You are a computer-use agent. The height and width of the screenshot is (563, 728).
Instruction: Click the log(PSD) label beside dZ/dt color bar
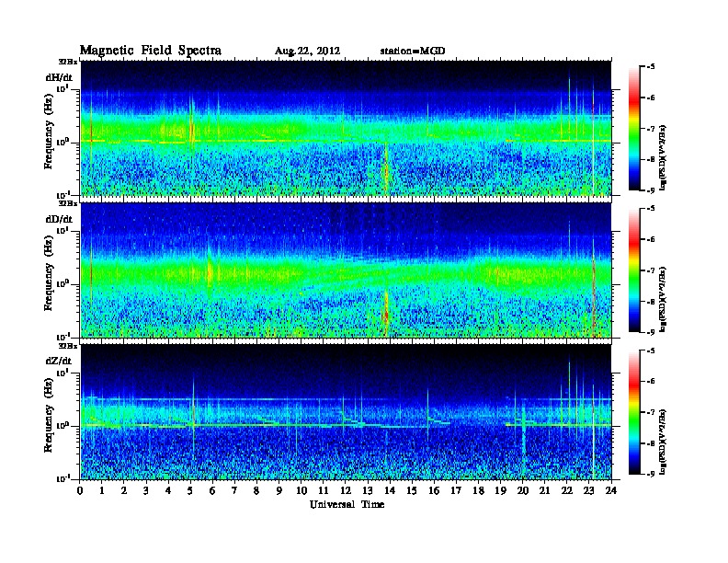pos(664,442)
